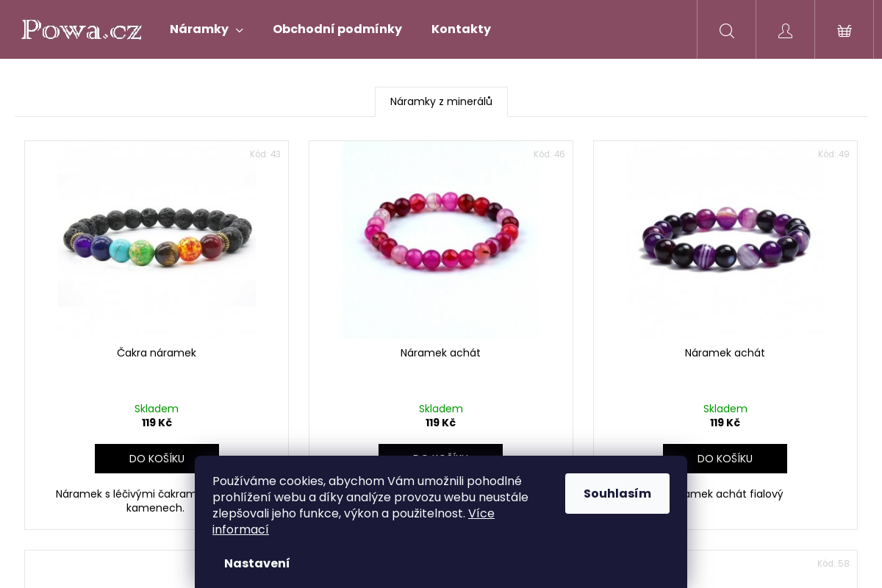882x588 pixels.
Task: Open the middle Náramek achát title link
Action: pos(440,353)
